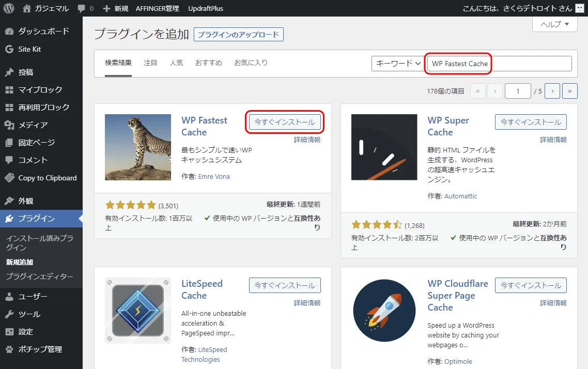Click the ダッシュボード gauge icon
This screenshot has height=369, width=588.
tap(9, 32)
